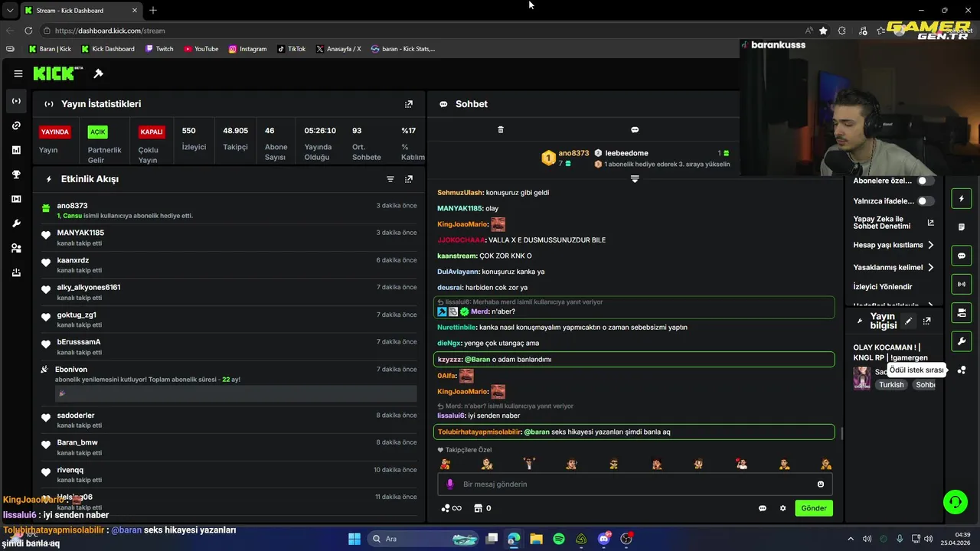This screenshot has width=980, height=551.
Task: Click the Turkish language tag
Action: pyautogui.click(x=891, y=385)
